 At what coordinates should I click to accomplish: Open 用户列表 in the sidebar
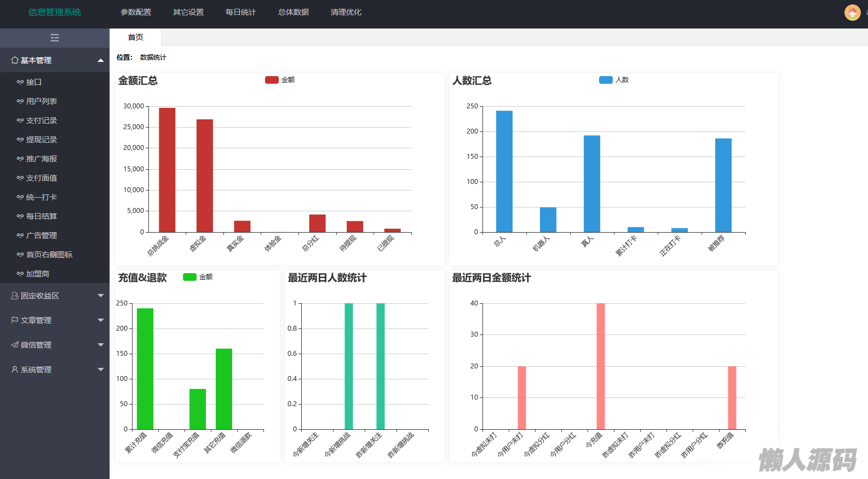point(42,101)
